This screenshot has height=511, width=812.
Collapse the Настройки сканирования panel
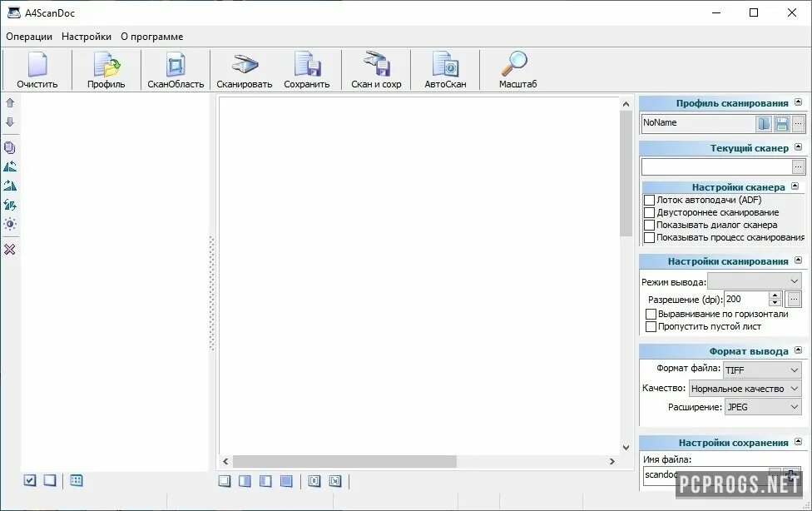coord(799,260)
